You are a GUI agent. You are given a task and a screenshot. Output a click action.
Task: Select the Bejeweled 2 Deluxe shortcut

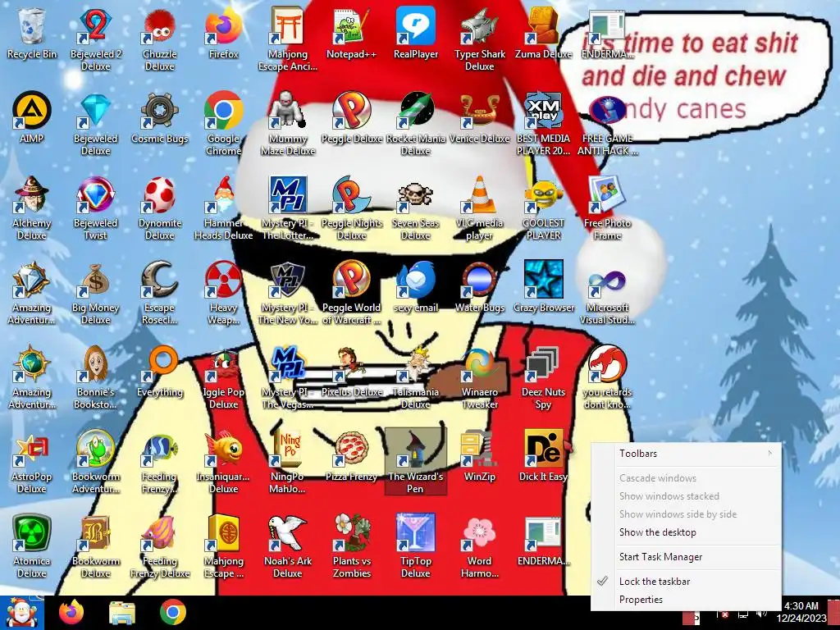point(95,39)
